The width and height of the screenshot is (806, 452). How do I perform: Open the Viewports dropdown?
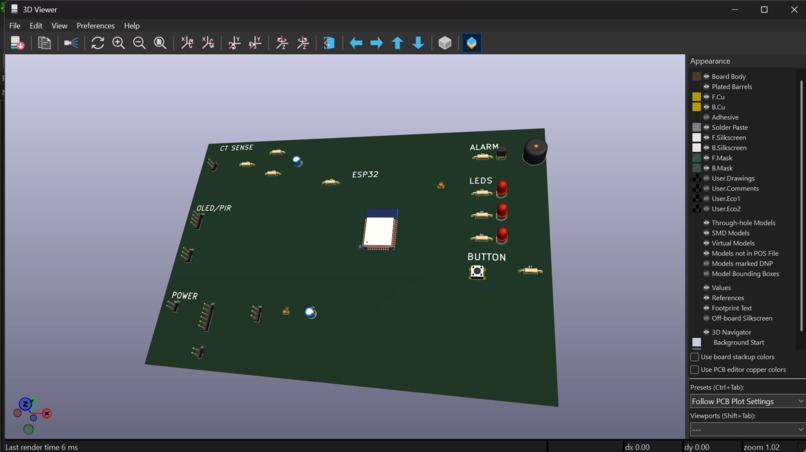click(747, 429)
